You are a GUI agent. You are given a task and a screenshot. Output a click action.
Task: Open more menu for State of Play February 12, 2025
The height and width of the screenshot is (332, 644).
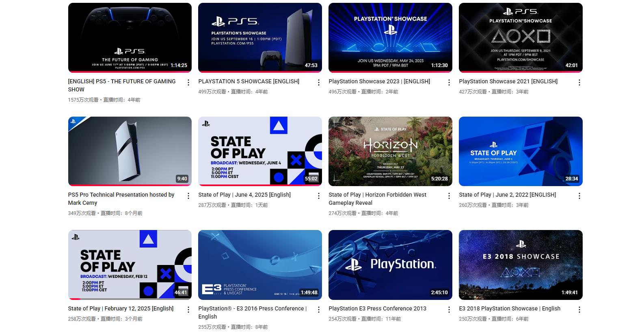[x=188, y=310]
